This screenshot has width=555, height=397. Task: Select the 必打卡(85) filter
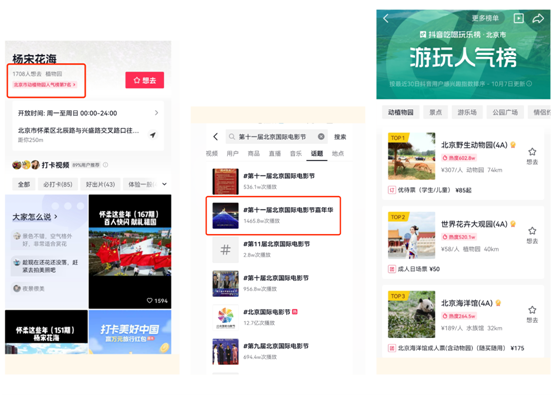[58, 184]
